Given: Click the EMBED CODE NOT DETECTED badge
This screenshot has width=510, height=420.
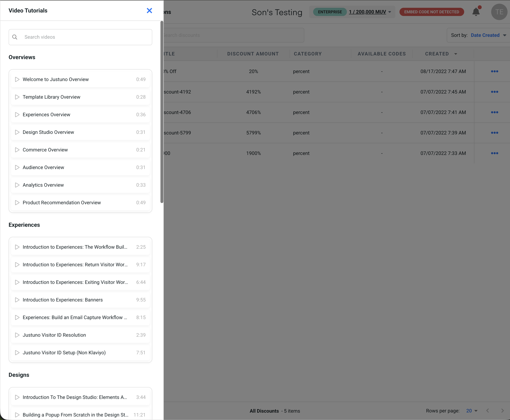Looking at the screenshot, I should pyautogui.click(x=432, y=12).
